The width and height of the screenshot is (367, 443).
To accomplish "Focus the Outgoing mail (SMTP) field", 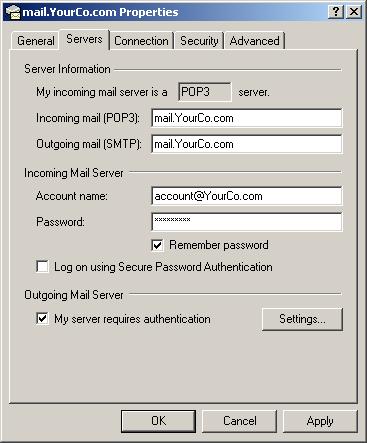I will click(x=247, y=144).
